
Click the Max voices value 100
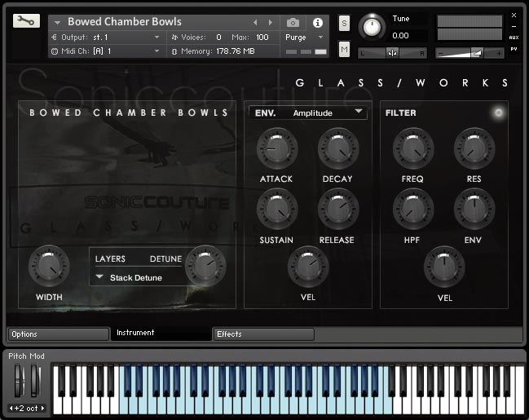tap(262, 38)
